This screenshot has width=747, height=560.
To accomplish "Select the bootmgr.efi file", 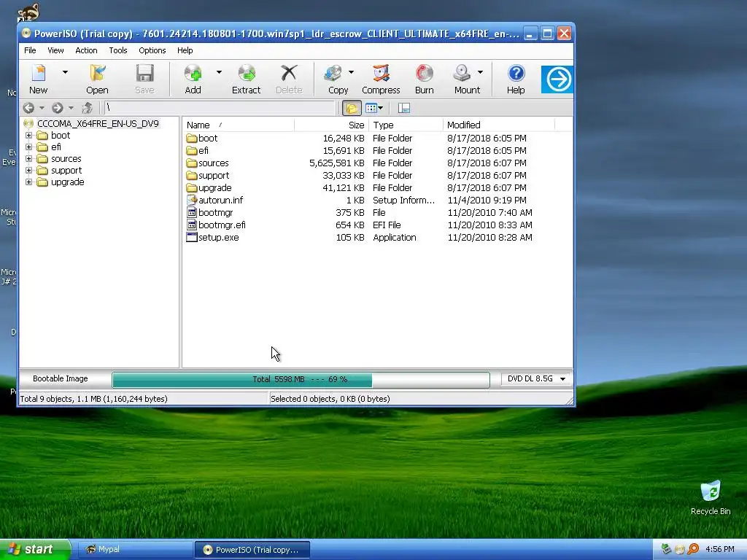I will (222, 225).
